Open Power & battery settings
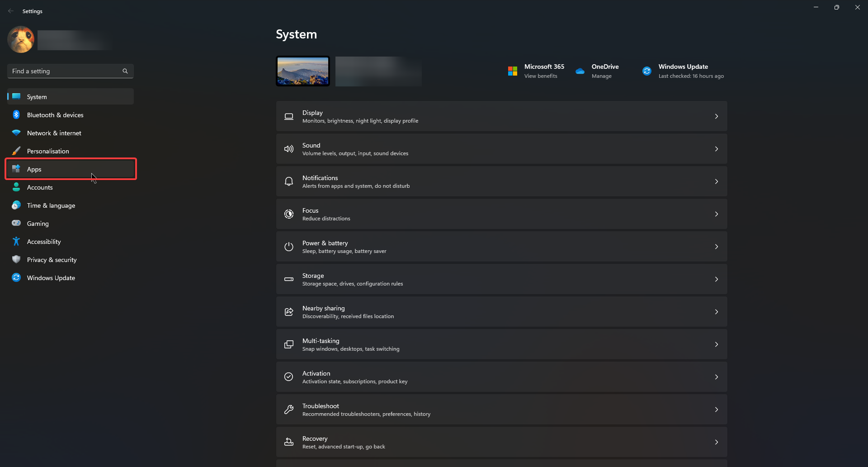Screen dimensions: 868x467 pos(501,247)
